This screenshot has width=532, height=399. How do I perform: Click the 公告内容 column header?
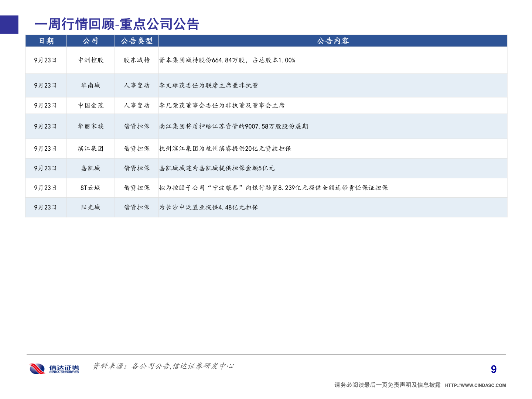point(333,41)
